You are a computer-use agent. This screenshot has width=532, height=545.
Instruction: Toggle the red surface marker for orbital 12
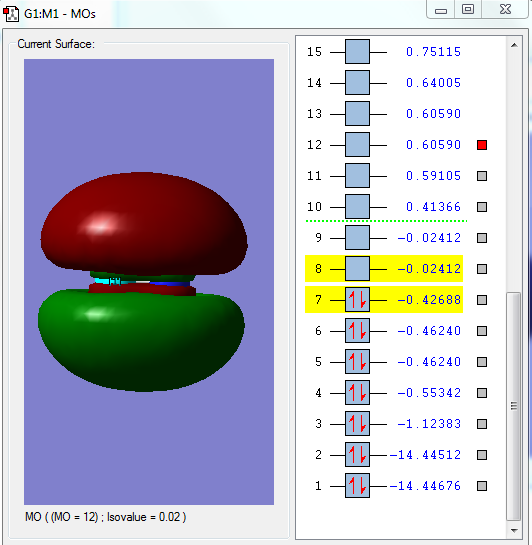pos(482,145)
